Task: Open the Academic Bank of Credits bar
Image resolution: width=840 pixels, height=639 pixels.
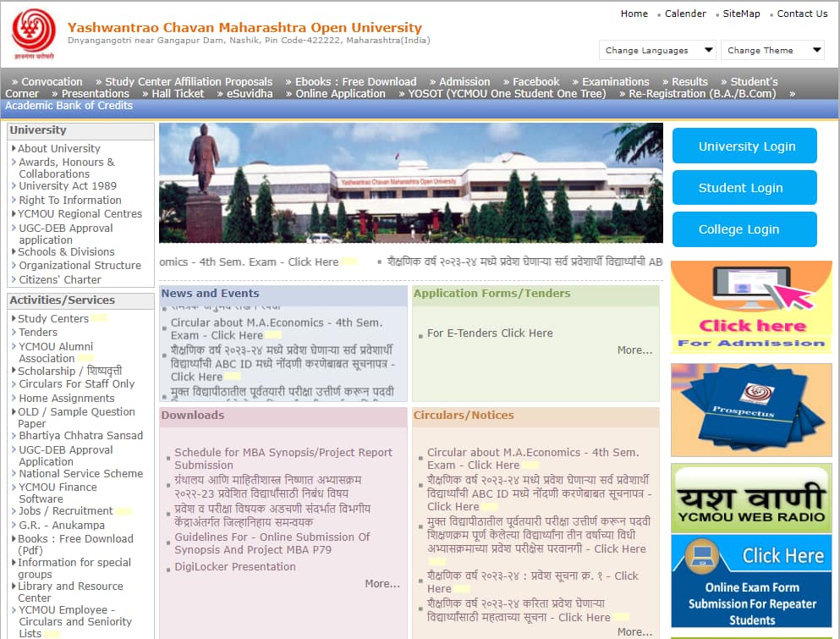Action: pyautogui.click(x=68, y=106)
